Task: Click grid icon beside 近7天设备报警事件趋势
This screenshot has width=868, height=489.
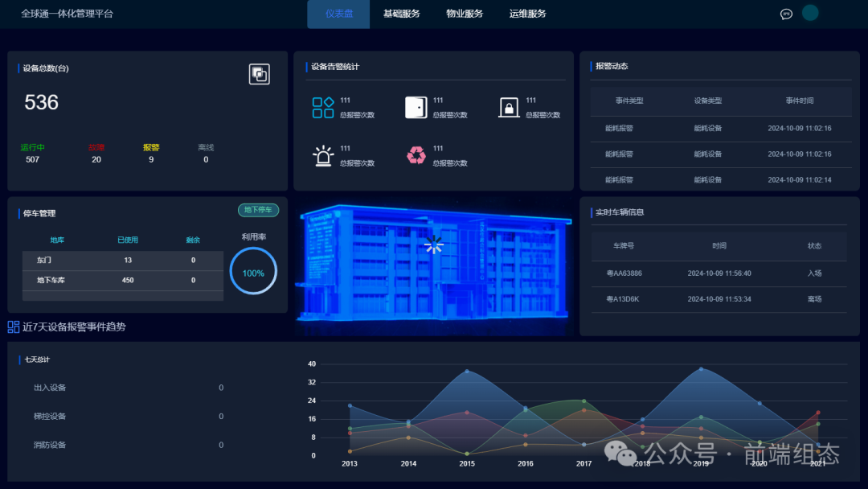Action: (14, 327)
